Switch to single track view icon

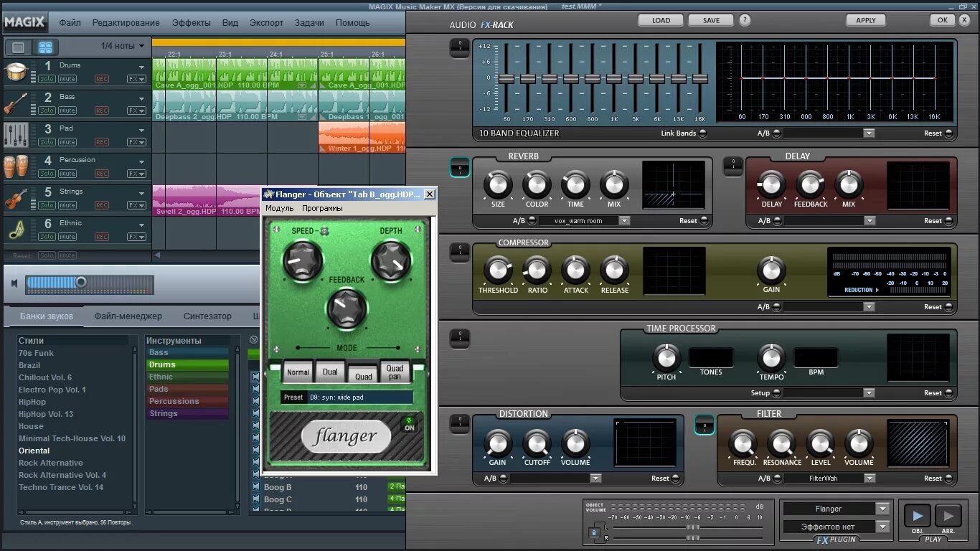tap(19, 48)
